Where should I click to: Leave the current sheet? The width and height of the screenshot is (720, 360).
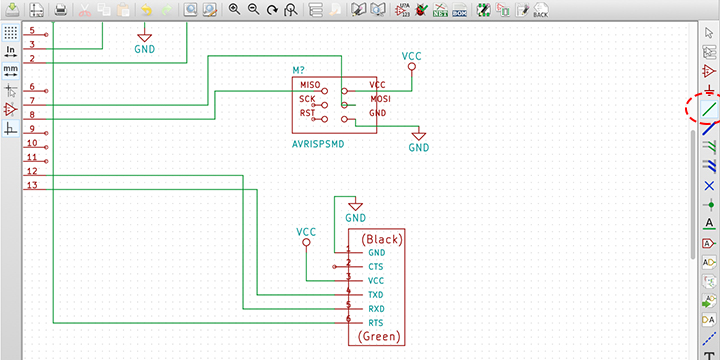pos(334,9)
